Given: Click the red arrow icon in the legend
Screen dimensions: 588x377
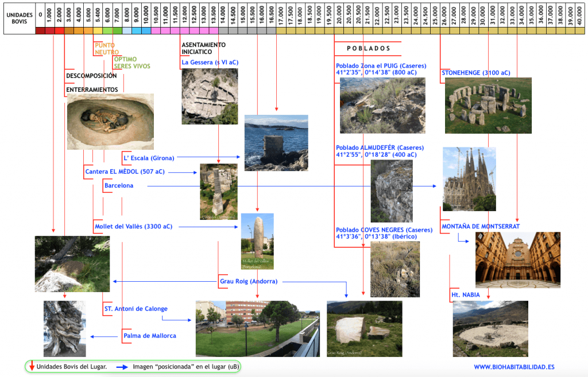Looking at the screenshot, I should [x=32, y=366].
